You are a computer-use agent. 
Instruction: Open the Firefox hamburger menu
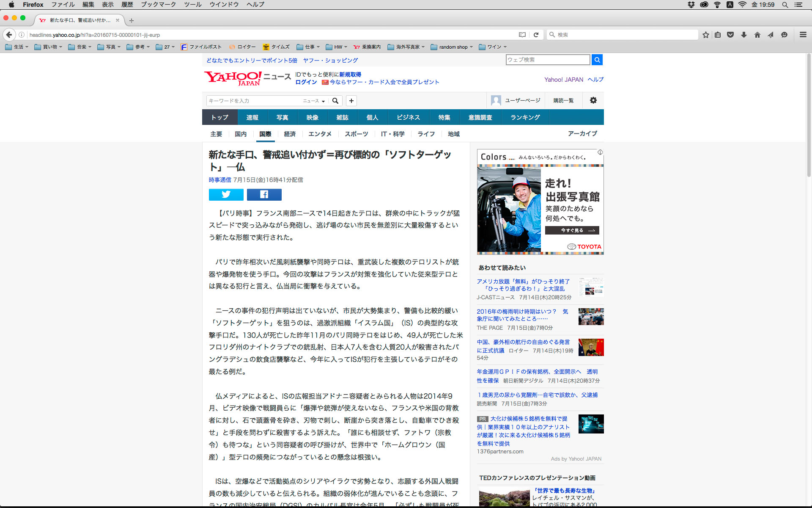click(x=803, y=35)
